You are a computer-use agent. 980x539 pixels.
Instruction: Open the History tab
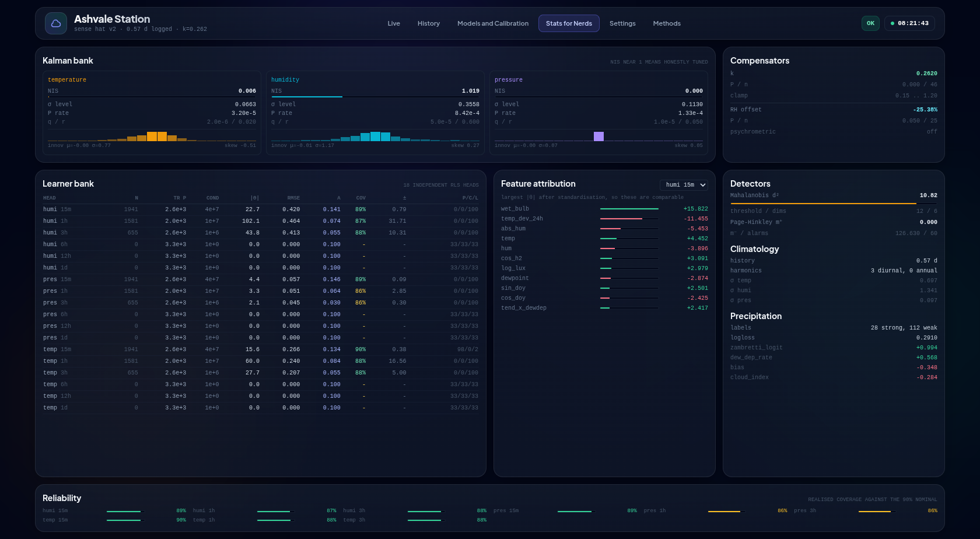click(x=429, y=23)
